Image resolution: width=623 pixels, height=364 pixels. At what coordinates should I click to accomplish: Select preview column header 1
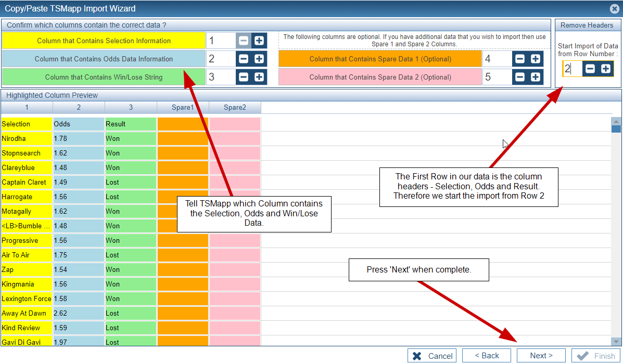click(27, 107)
